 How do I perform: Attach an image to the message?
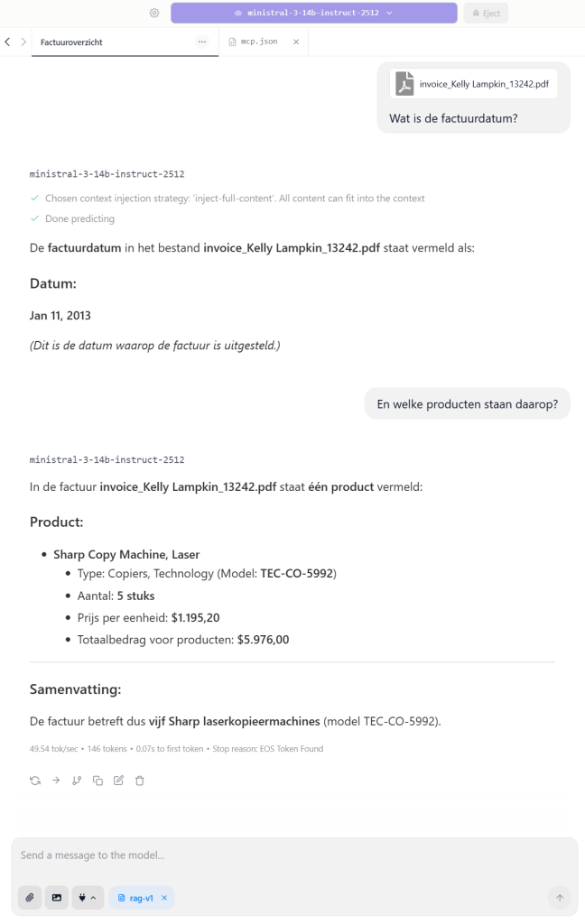click(x=57, y=898)
